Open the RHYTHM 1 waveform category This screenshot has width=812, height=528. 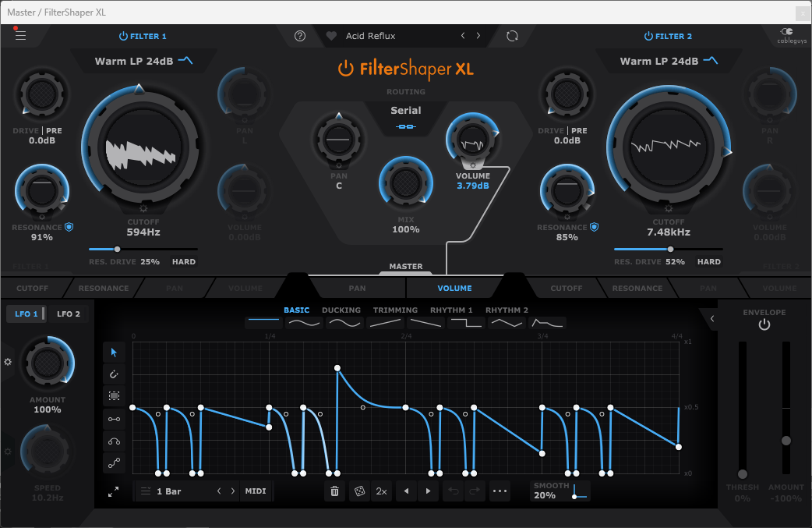tap(451, 310)
